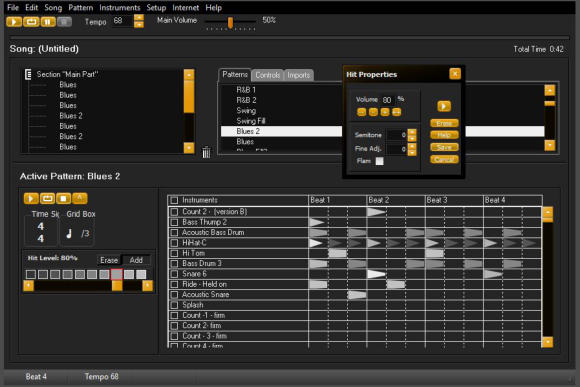Select Swing Fill in the Patterns list

(x=251, y=121)
